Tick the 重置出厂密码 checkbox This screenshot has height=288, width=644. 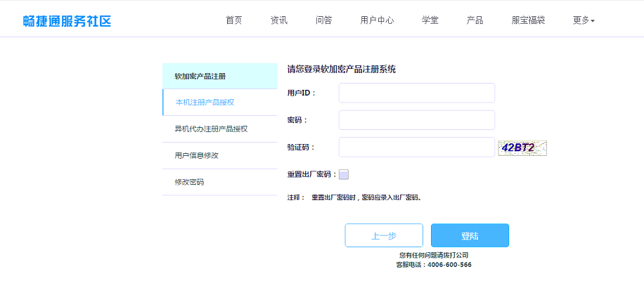point(344,174)
